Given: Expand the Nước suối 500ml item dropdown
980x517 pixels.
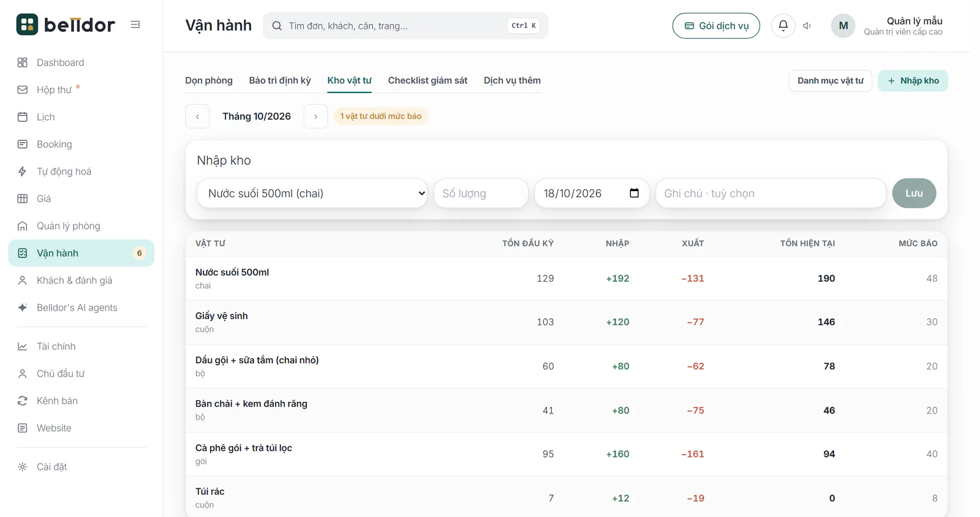Looking at the screenshot, I should 312,193.
